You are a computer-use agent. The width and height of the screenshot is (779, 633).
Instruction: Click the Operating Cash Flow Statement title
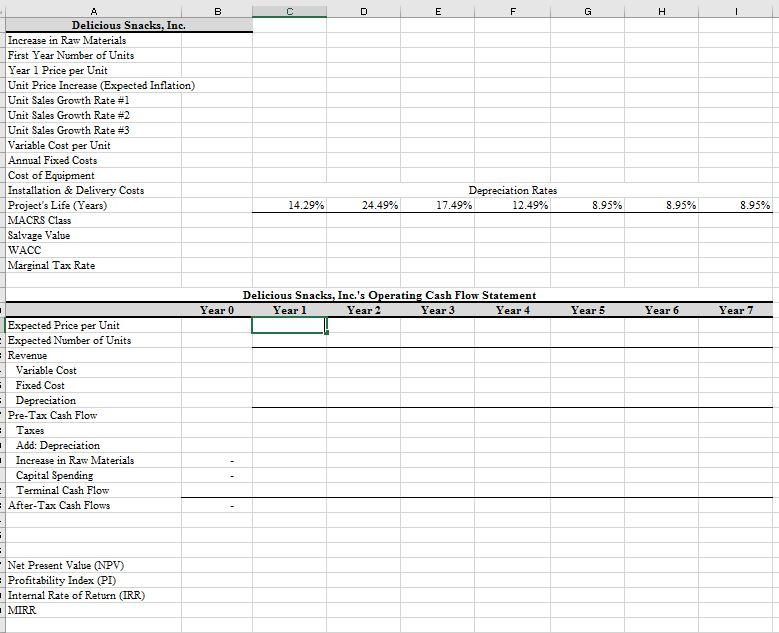(x=390, y=295)
